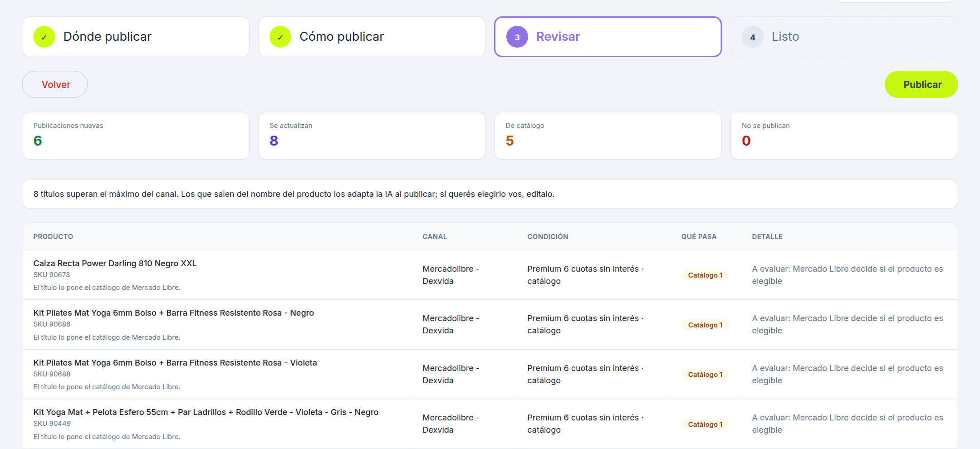Click SKU 90449
Viewport: 980px width, 449px height.
click(x=52, y=424)
